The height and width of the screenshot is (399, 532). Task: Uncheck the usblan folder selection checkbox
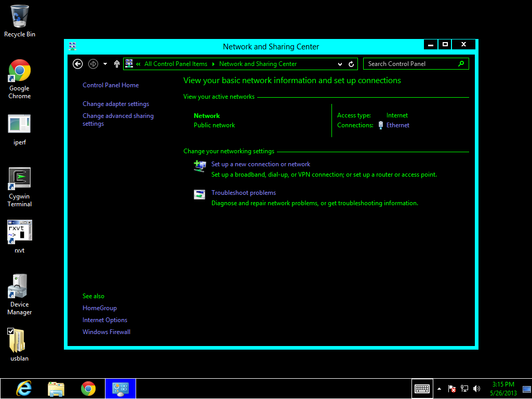point(10,331)
